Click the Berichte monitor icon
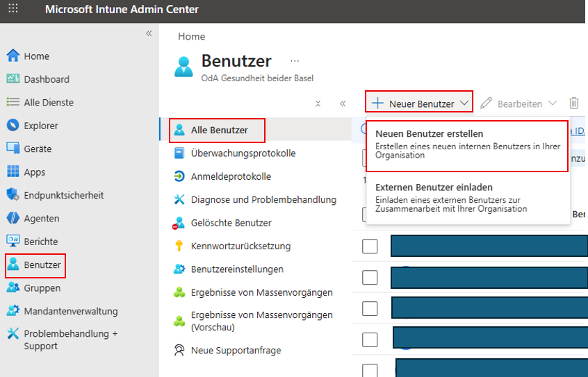Screen dimensions: 588x377 tap(13, 241)
